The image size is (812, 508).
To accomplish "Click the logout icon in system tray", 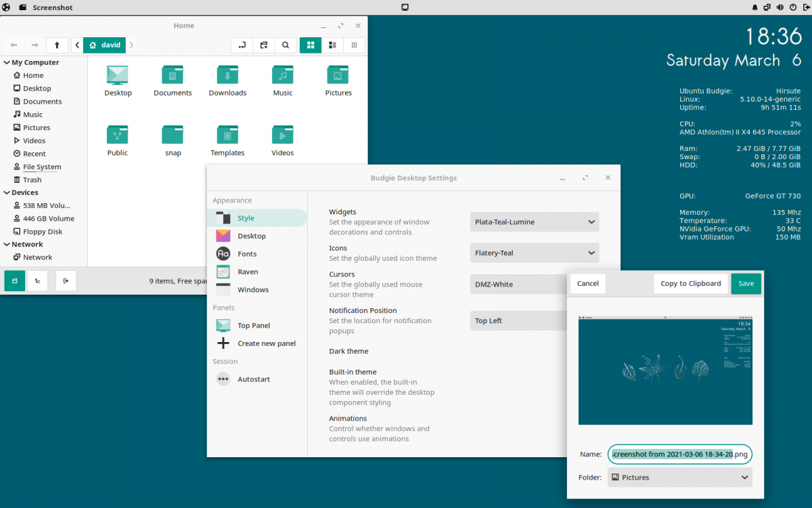I will [x=805, y=7].
